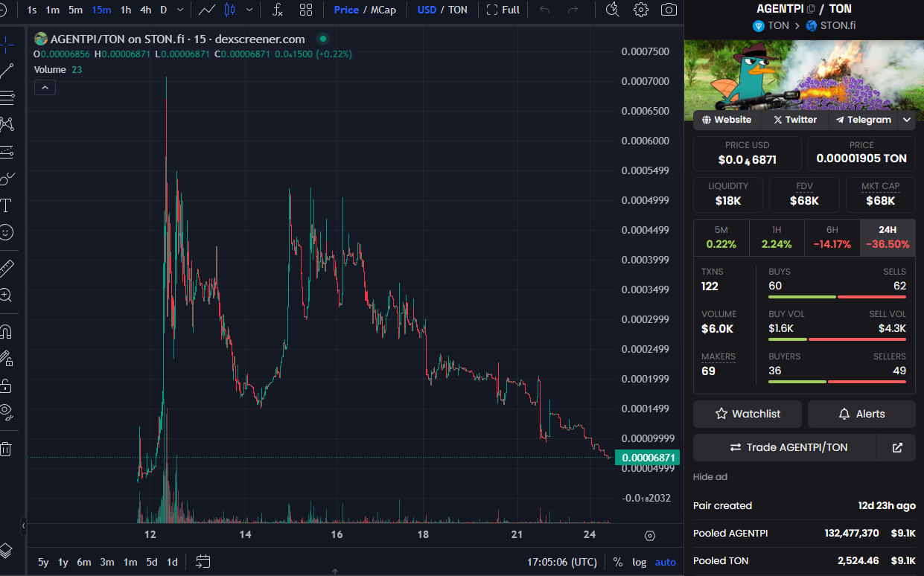Image resolution: width=924 pixels, height=576 pixels.
Task: Open quick search in chart toolbar
Action: [x=613, y=10]
